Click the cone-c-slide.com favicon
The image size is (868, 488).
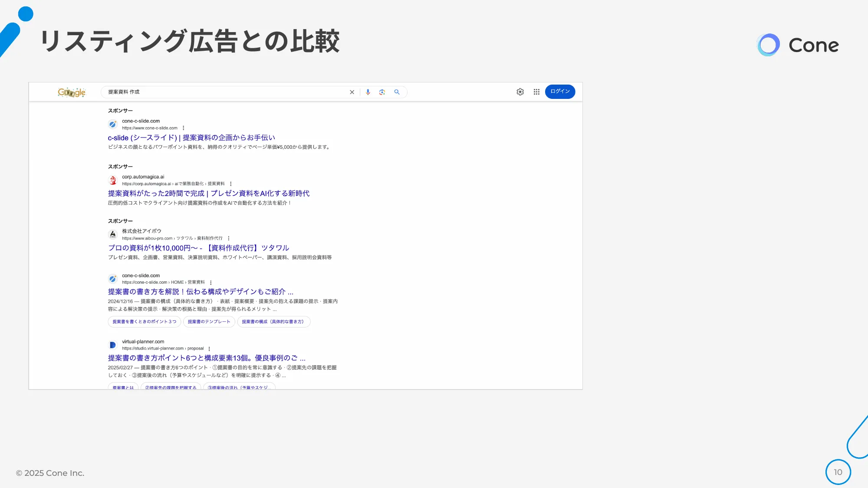coord(113,124)
